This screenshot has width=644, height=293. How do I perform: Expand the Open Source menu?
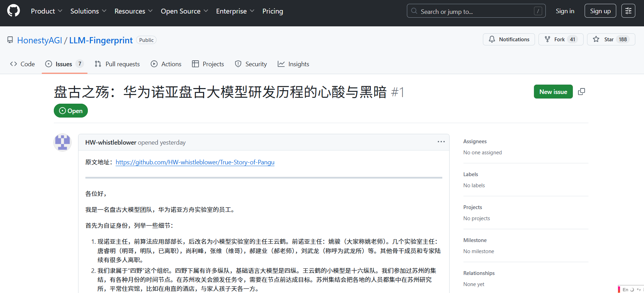[184, 11]
